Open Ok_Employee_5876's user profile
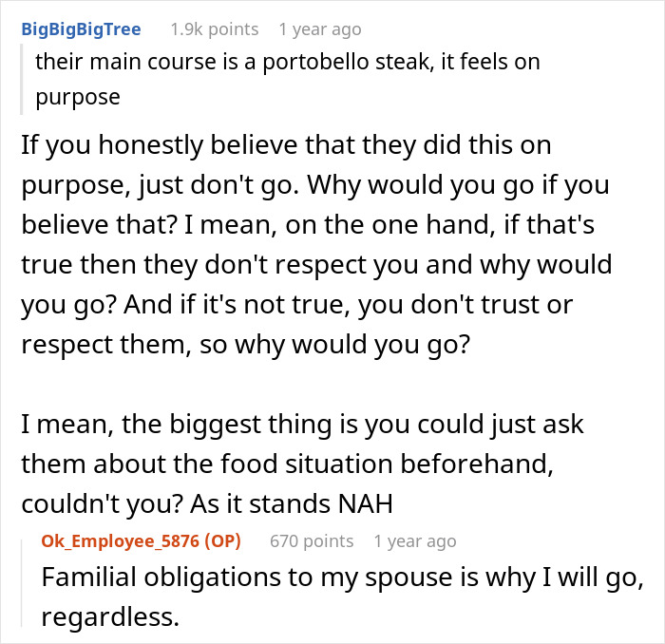665x644 pixels. click(x=121, y=541)
